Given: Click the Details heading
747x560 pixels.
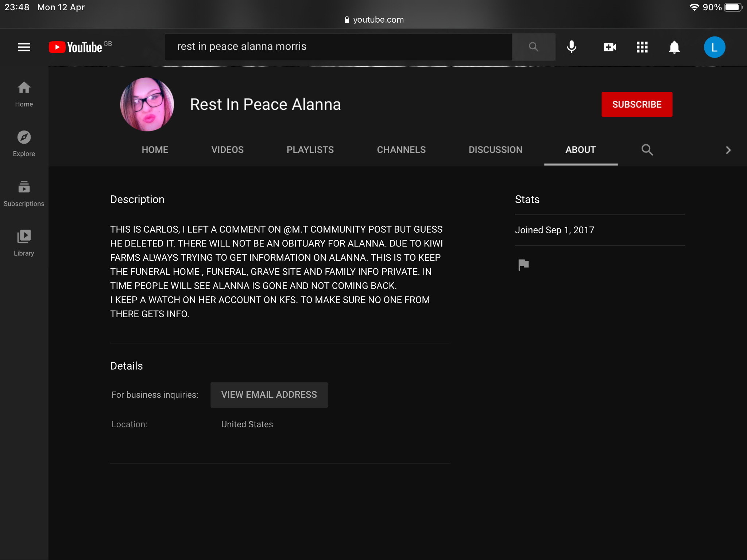Looking at the screenshot, I should 127,366.
